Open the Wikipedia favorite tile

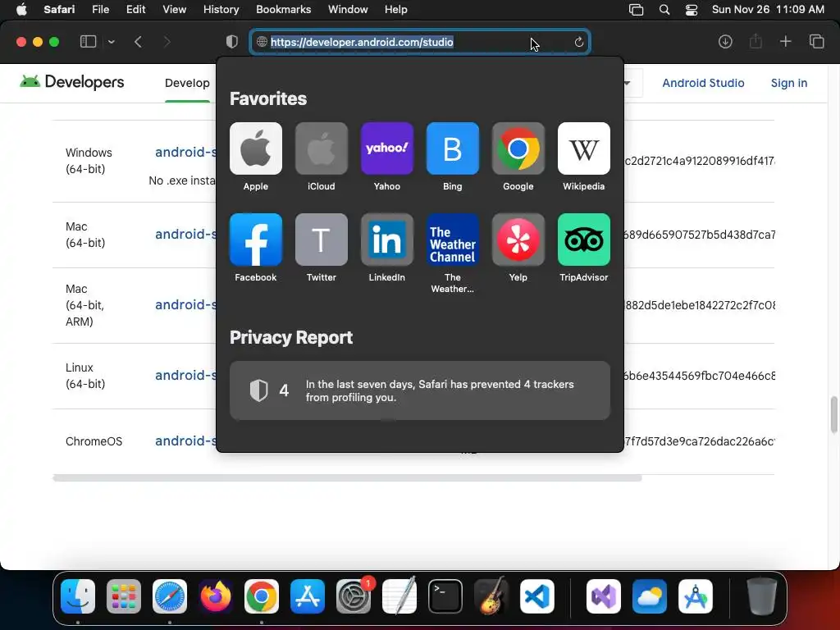pyautogui.click(x=583, y=148)
